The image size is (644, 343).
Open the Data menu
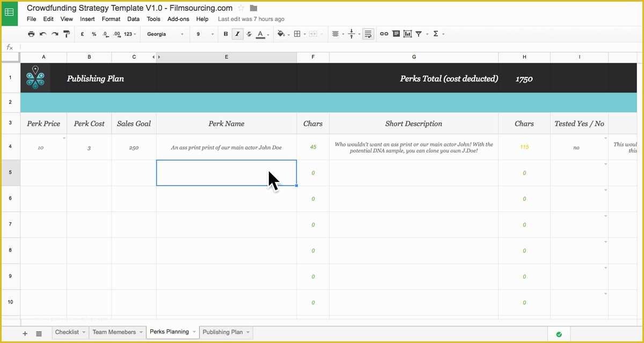134,19
